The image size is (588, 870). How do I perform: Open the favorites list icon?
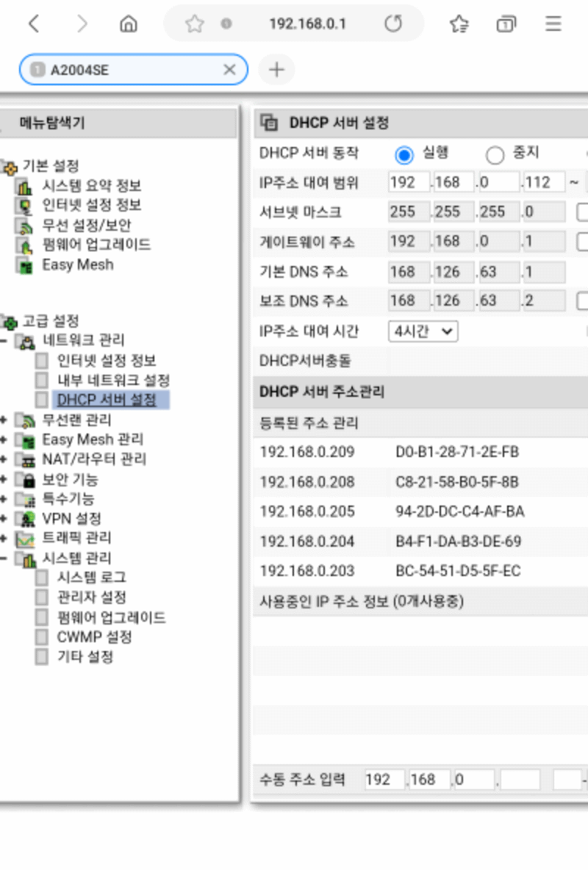459,24
